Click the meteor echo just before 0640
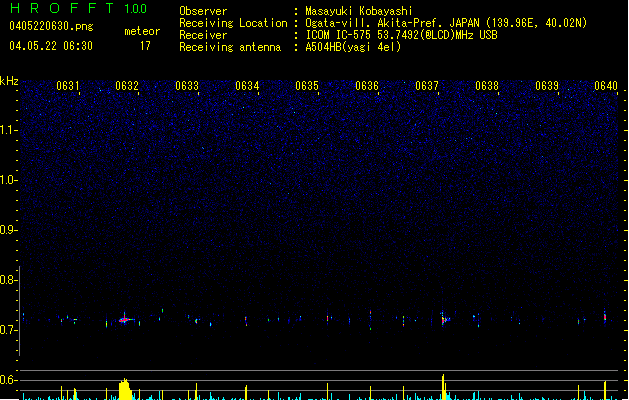 click(605, 317)
